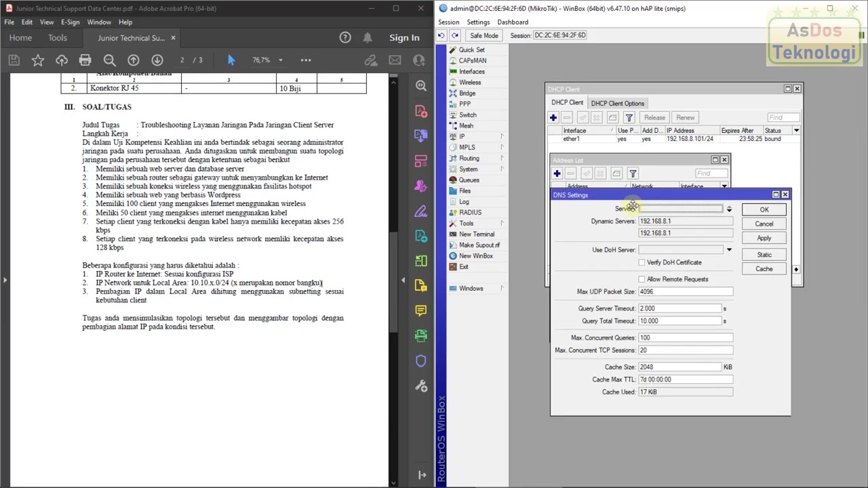The width and height of the screenshot is (868, 488).
Task: Open Create PDF tool in Acrobat side pane
Action: point(421,111)
